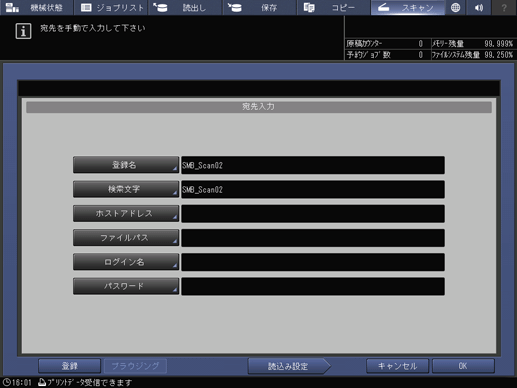517x388 pixels.
Task: Click the information icon beside the message
Action: [23, 31]
